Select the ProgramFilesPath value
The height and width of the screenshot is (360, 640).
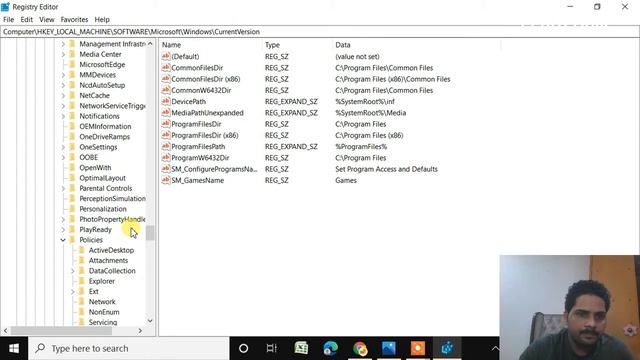pos(198,147)
